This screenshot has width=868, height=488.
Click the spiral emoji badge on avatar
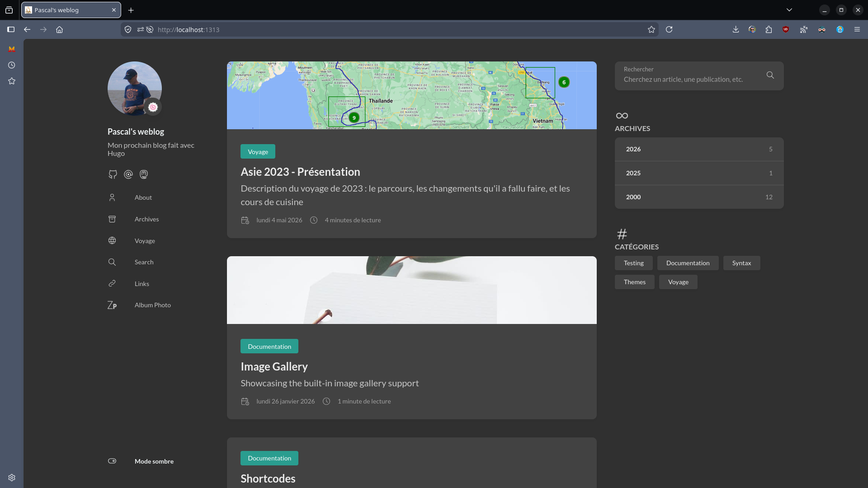tap(153, 107)
